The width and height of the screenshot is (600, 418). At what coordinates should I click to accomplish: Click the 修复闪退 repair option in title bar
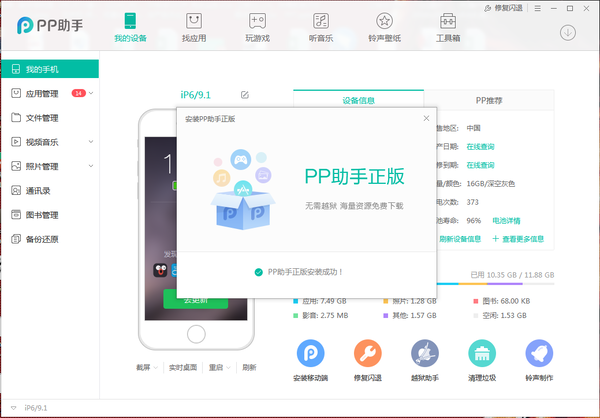pyautogui.click(x=504, y=8)
